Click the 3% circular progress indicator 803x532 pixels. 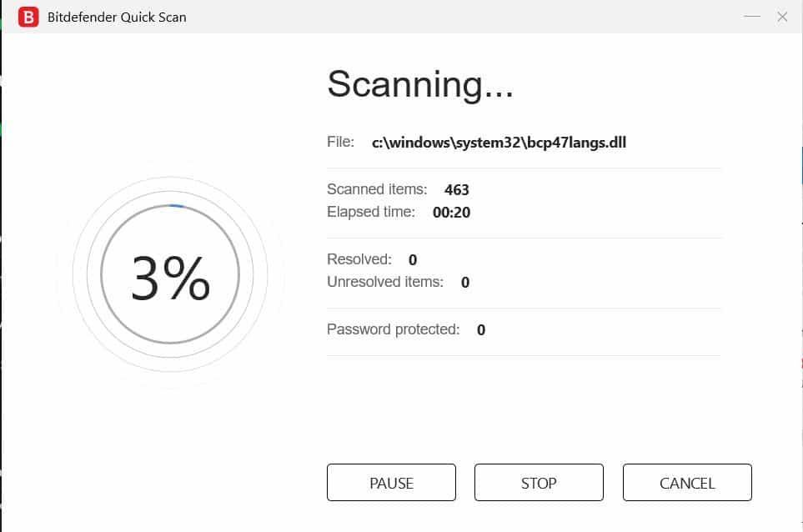[170, 274]
